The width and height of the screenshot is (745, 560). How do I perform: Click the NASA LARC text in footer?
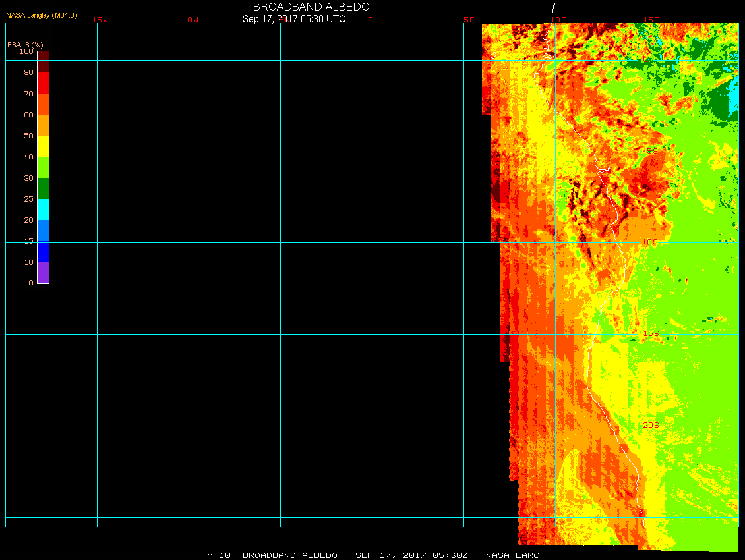512,555
